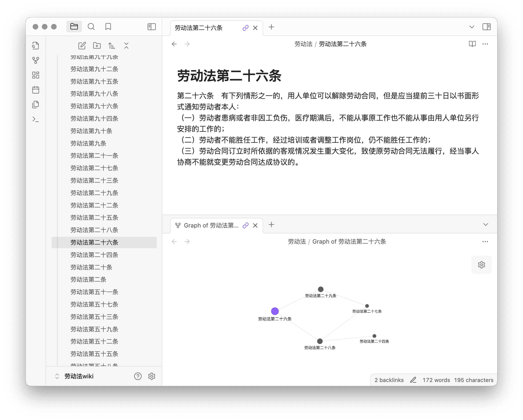Open tab list dropdown in top pane
The image size is (523, 420).
point(472,27)
